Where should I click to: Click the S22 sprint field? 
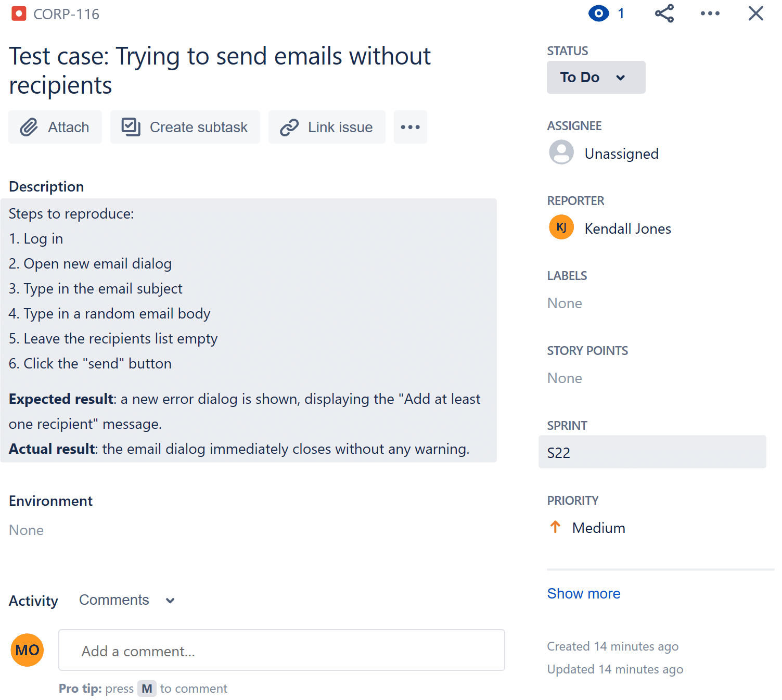tap(652, 452)
